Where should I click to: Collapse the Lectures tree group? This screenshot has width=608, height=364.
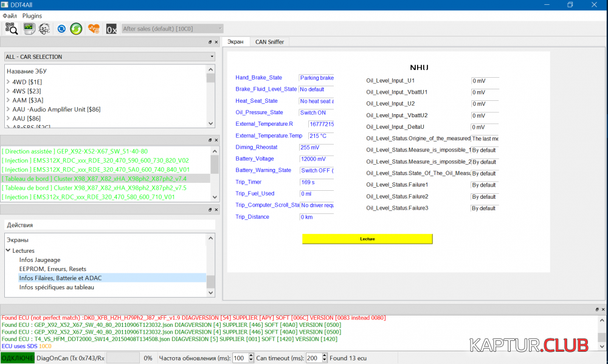pos(8,250)
